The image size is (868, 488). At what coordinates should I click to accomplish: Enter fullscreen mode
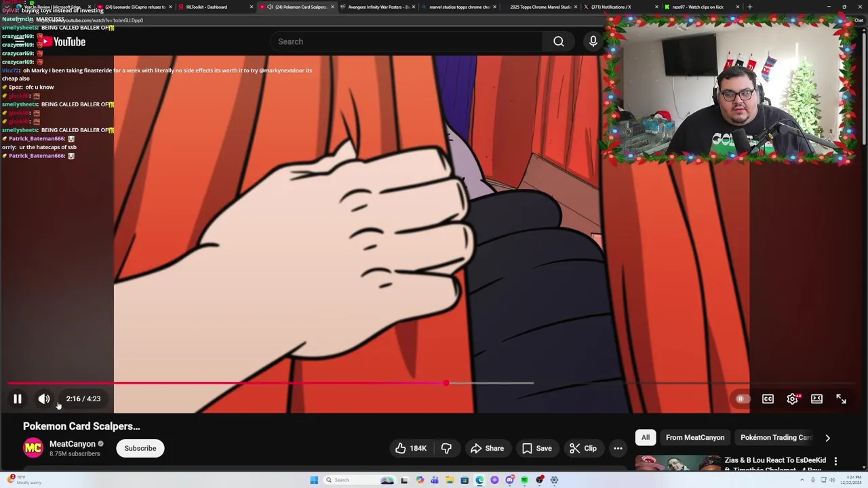(x=841, y=399)
